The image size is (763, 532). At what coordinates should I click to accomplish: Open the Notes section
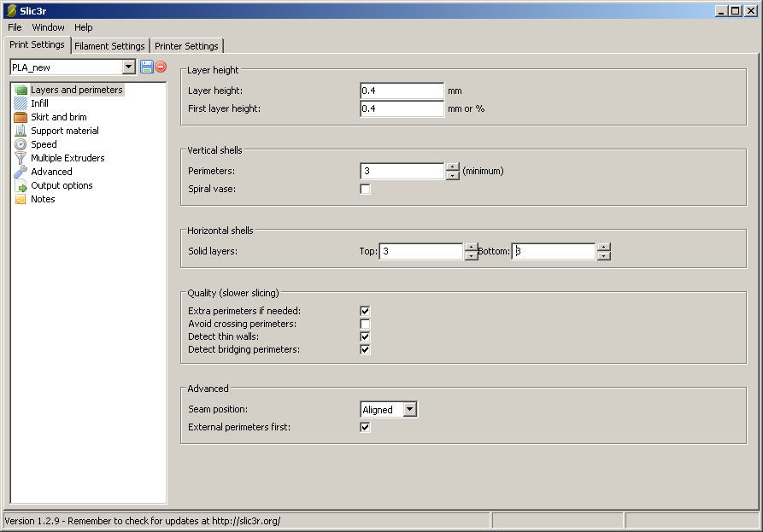point(43,199)
